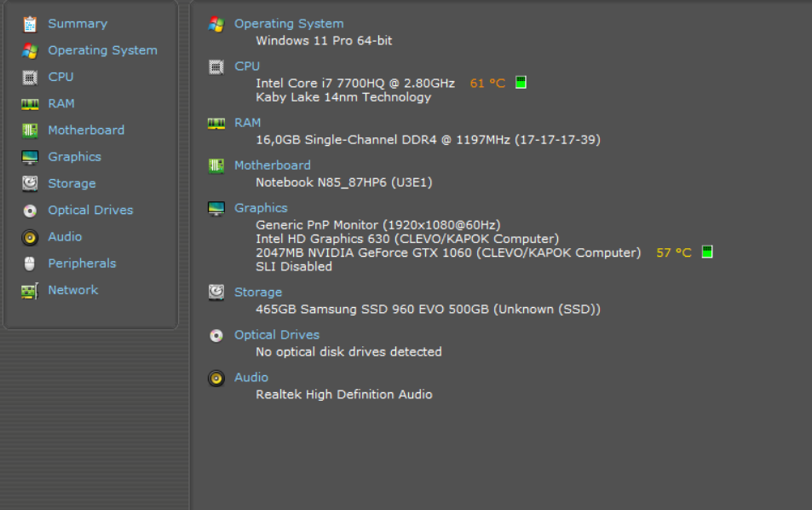Click the Motherboard icon in summary pane
Screen dimensions: 812x510
coord(216,165)
